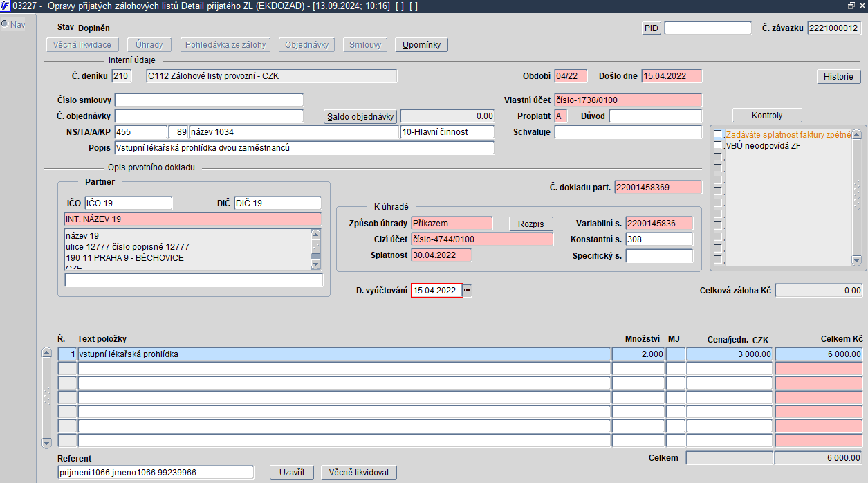Open Rozpis in K úhradě section
The height and width of the screenshot is (483, 868).
[531, 224]
